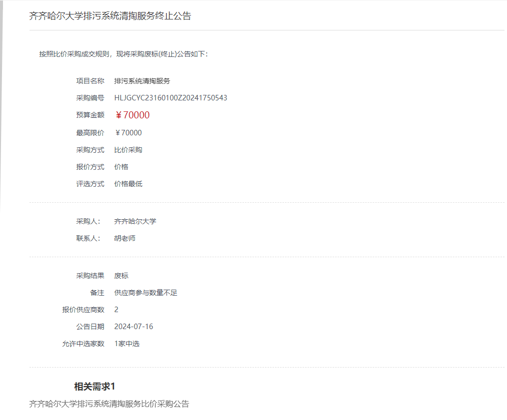Click the purchaser name 齐齐哈尔大学
507x420 pixels.
135,221
